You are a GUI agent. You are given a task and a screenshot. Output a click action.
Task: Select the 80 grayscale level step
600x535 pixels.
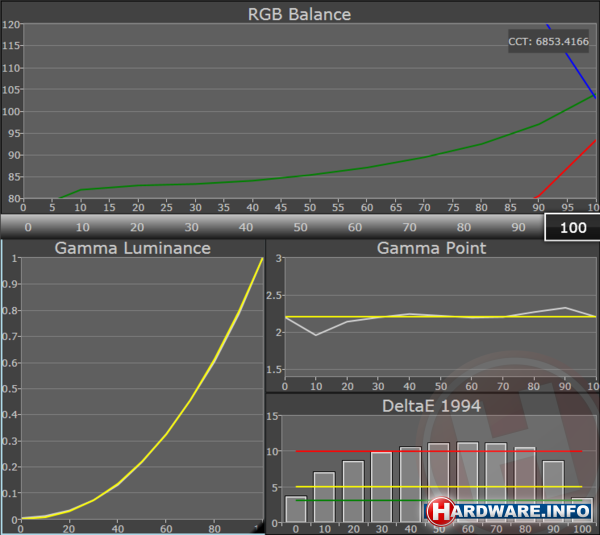point(463,227)
